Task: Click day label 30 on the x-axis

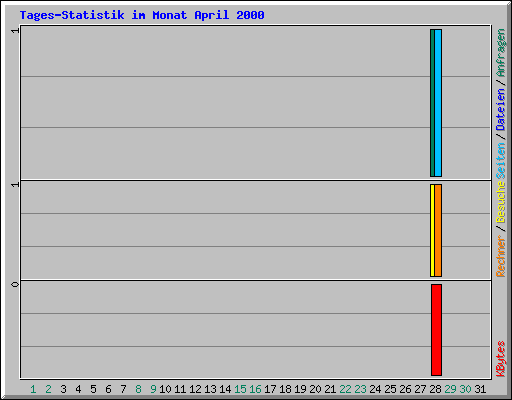Action: coord(465,389)
